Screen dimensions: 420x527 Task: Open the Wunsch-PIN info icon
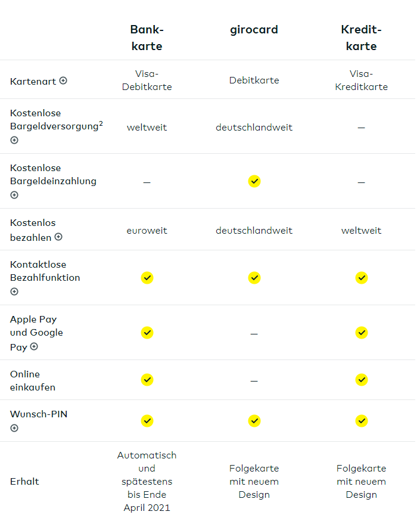tap(14, 428)
